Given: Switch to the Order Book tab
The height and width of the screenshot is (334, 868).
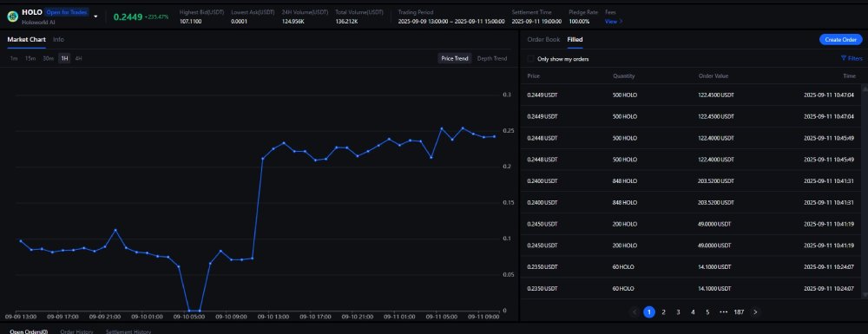Looking at the screenshot, I should pos(543,40).
